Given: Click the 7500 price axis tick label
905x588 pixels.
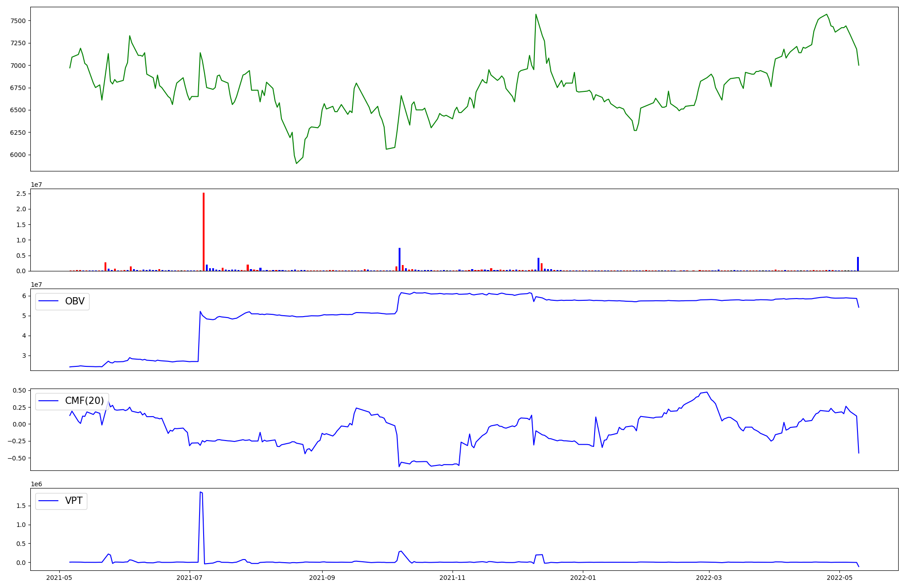Looking at the screenshot, I should pos(17,21).
